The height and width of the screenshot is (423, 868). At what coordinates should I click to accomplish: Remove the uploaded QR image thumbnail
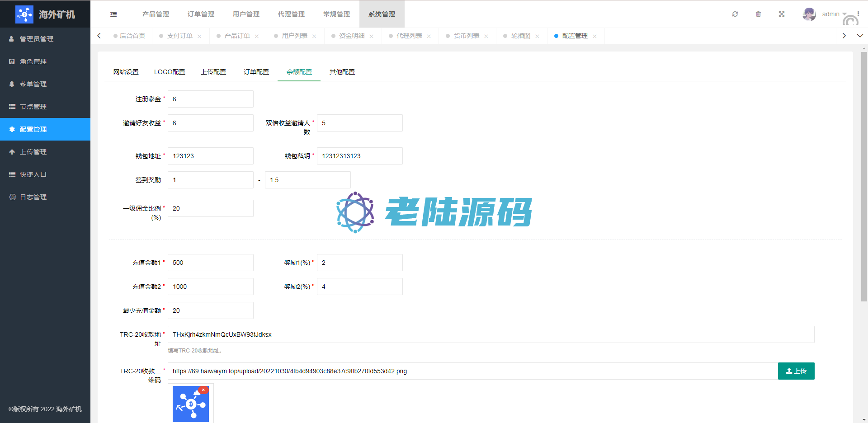click(203, 390)
